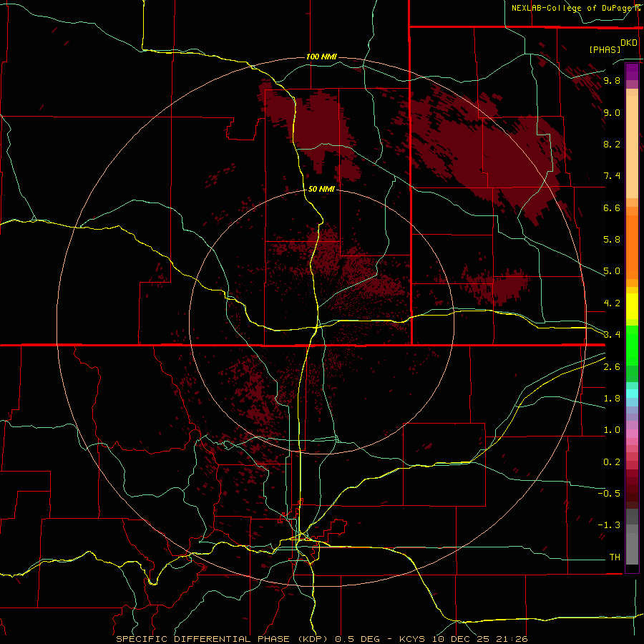This screenshot has height=644, width=644.
Task: Select the 100 NMI range ring label
Action: (x=321, y=57)
